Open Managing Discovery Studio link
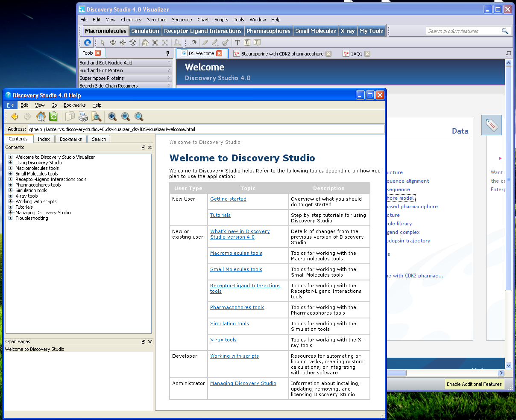Viewport: 516px width, 420px height. [x=243, y=383]
